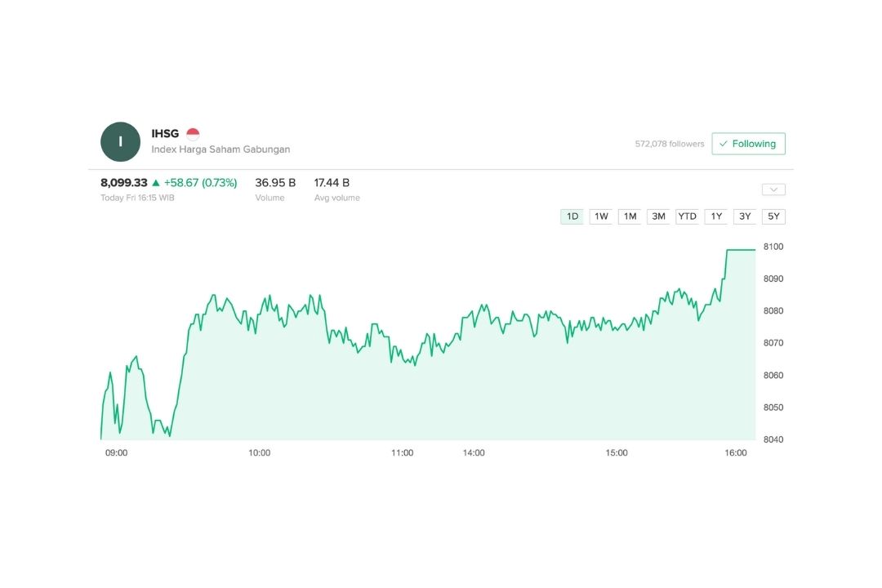Click the Volume label
This screenshot has width=882, height=588.
(270, 198)
